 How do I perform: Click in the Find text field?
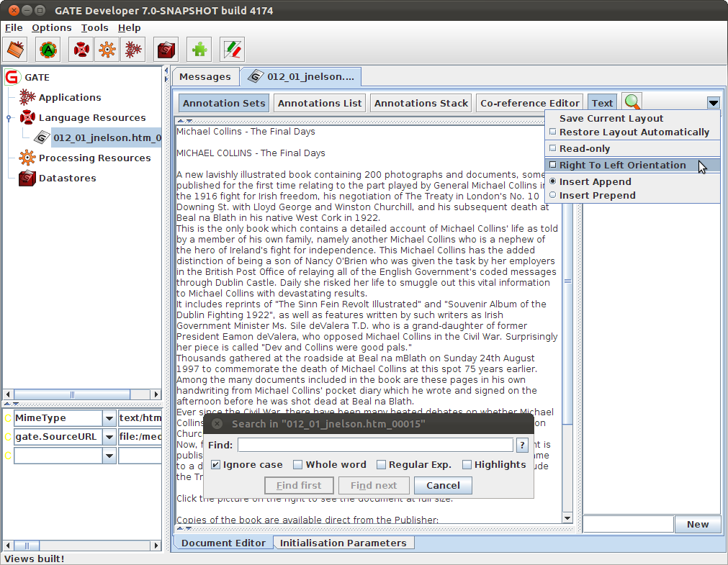tap(374, 446)
